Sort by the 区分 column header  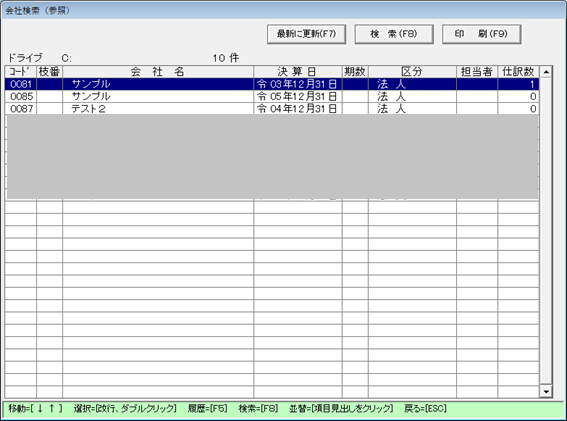(x=412, y=72)
